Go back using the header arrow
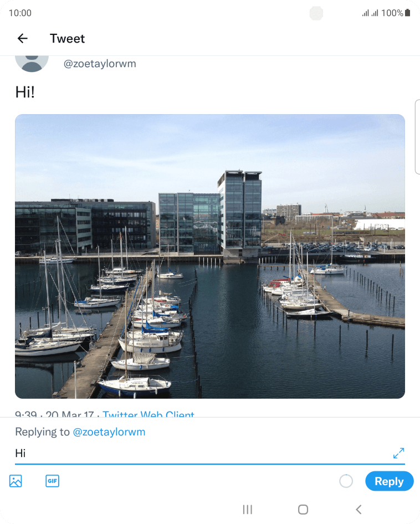Viewport: 420px width, 524px height. tap(22, 38)
